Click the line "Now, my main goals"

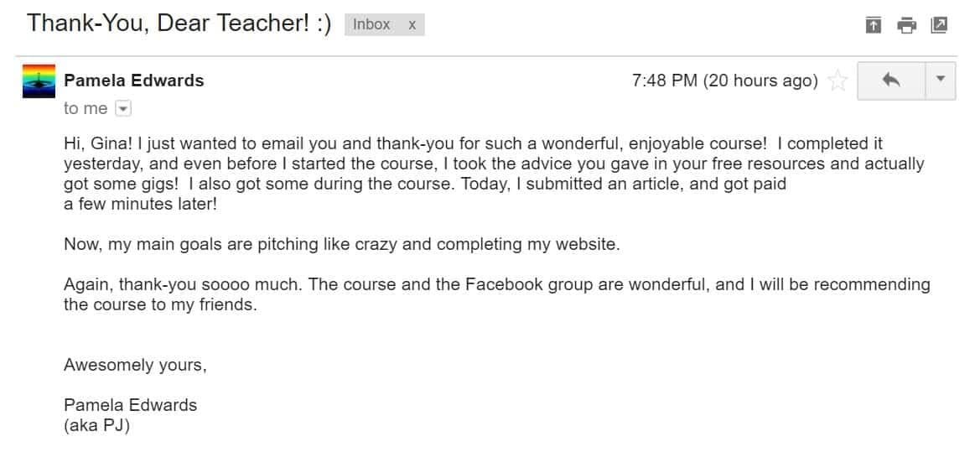[x=341, y=244]
